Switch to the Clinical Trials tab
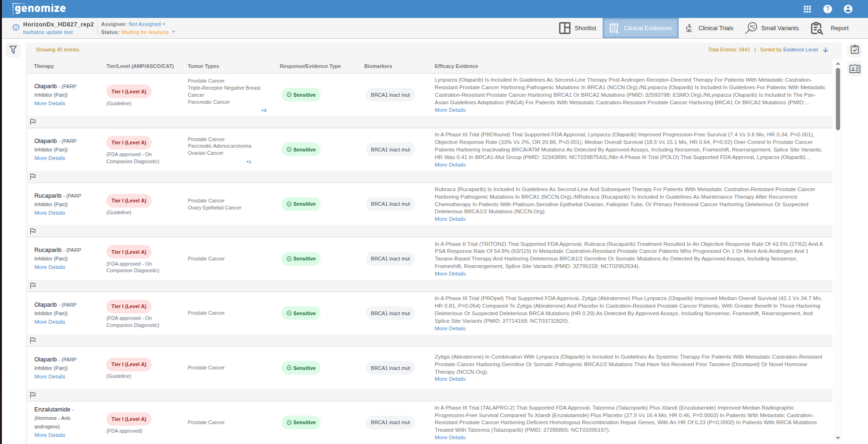The width and height of the screenshot is (868, 444). [709, 28]
